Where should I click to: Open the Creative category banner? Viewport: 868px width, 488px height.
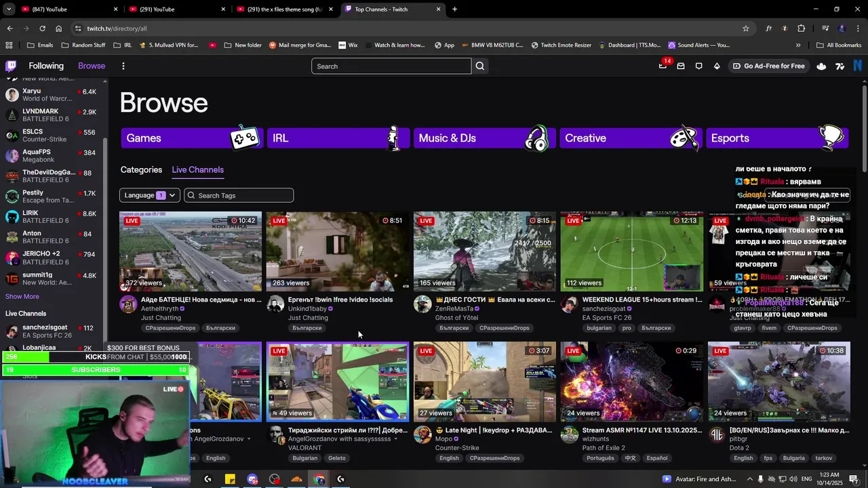click(x=631, y=138)
